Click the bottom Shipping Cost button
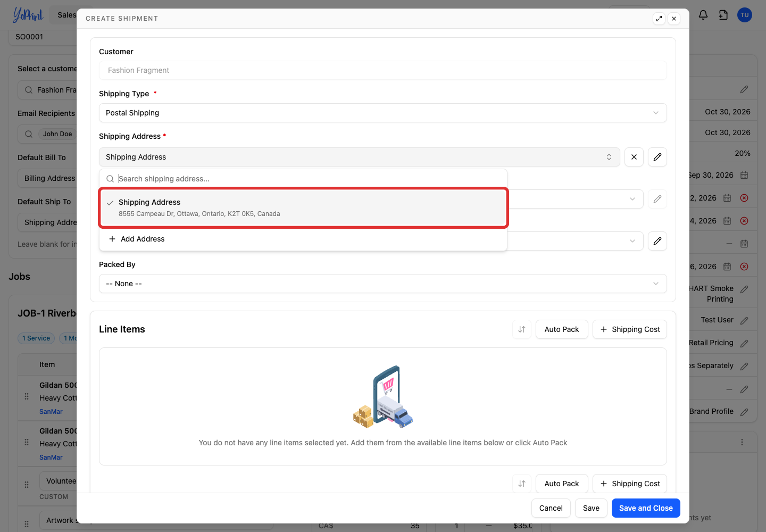The image size is (766, 532). [x=630, y=484]
